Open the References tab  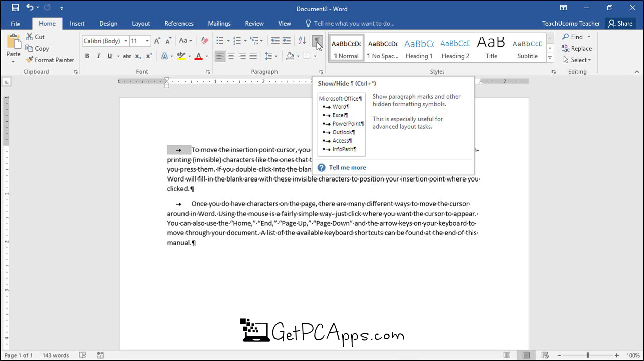[179, 23]
